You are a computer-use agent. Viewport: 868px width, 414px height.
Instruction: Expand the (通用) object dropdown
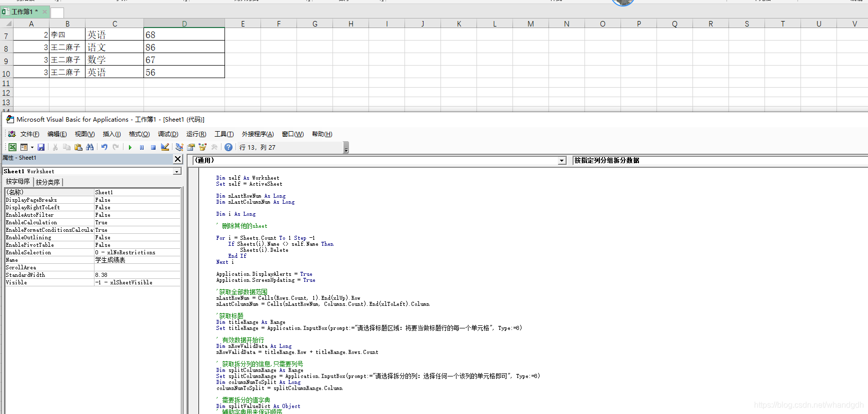click(x=562, y=161)
